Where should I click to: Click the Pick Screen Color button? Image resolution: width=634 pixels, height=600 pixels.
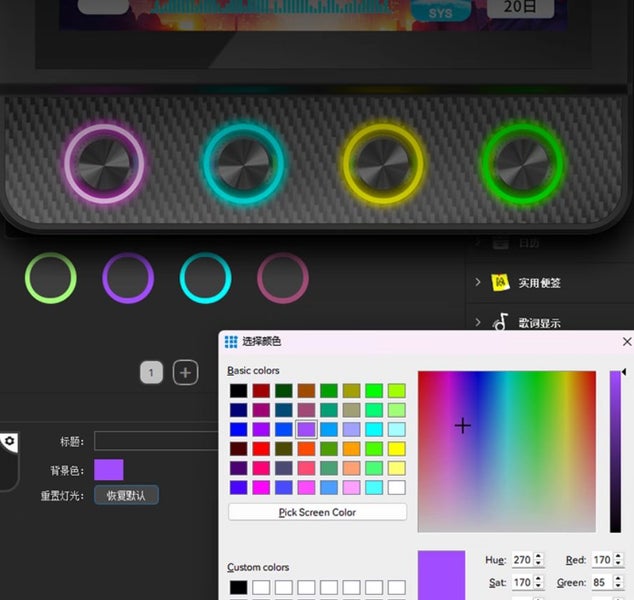point(317,512)
